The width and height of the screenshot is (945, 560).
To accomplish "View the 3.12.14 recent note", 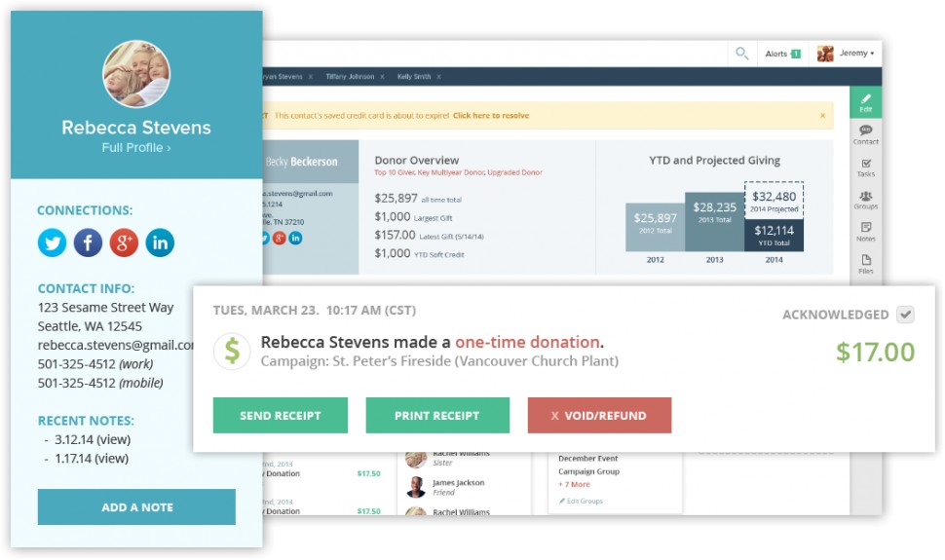I will (93, 439).
